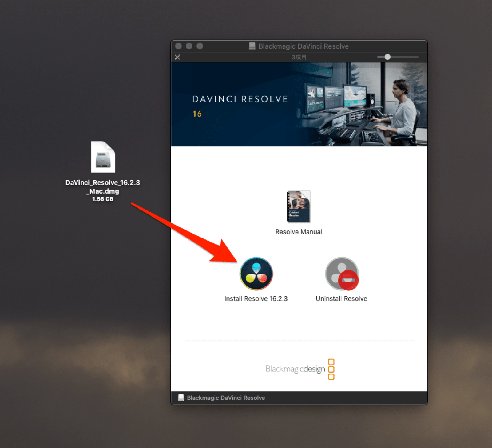Open the Resolve Manual document icon
The height and width of the screenshot is (448, 492).
[x=299, y=206]
